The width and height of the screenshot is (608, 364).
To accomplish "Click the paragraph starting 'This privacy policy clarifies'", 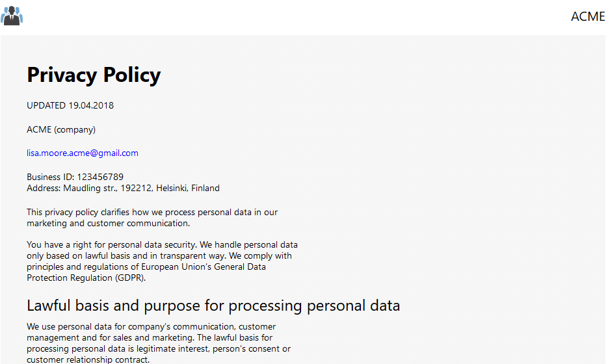I will coord(152,218).
